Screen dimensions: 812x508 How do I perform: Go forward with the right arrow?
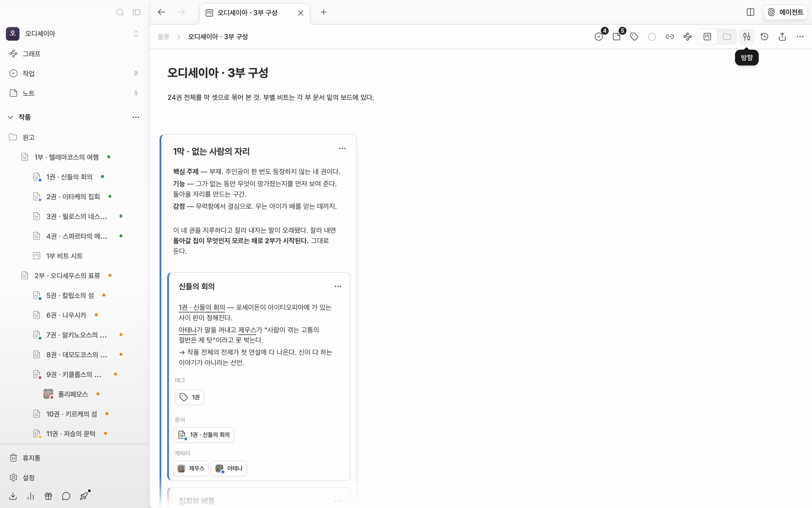181,12
